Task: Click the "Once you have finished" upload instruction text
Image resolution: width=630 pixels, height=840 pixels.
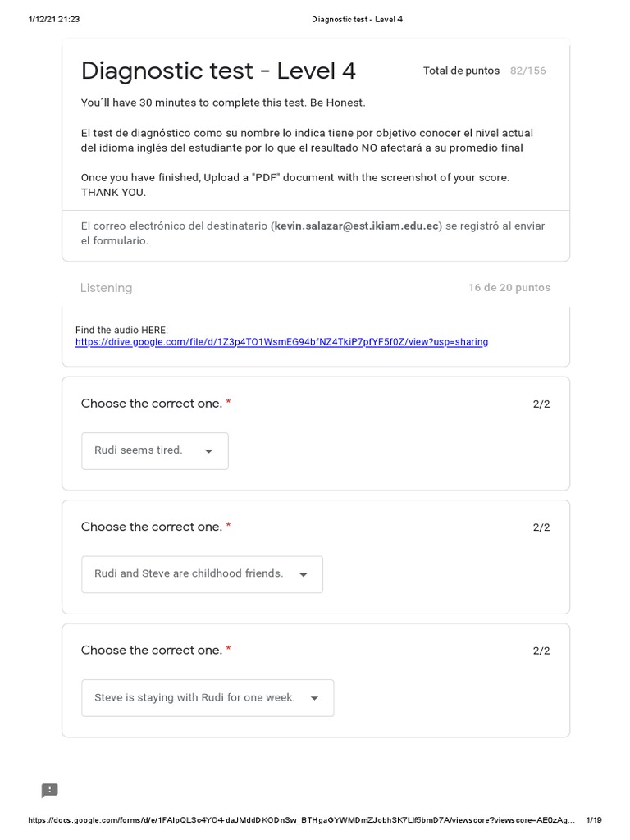Action: tap(294, 177)
